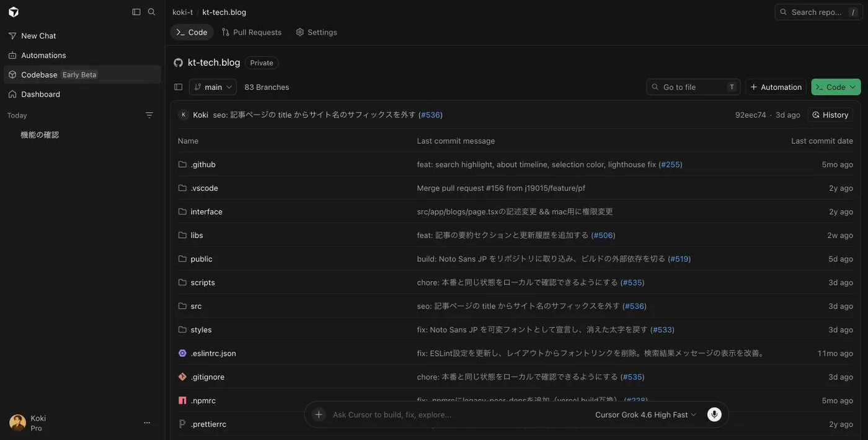Open the .github folder name
The image size is (868, 440).
pyautogui.click(x=203, y=164)
